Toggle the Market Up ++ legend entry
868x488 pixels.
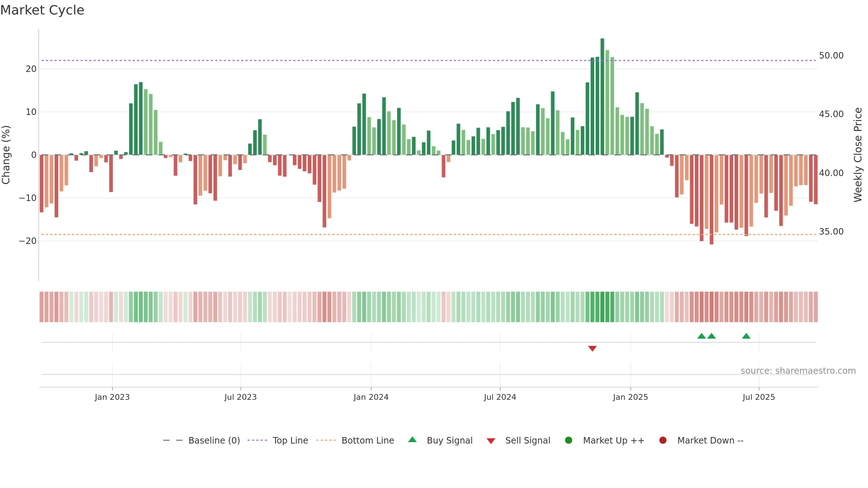[604, 440]
